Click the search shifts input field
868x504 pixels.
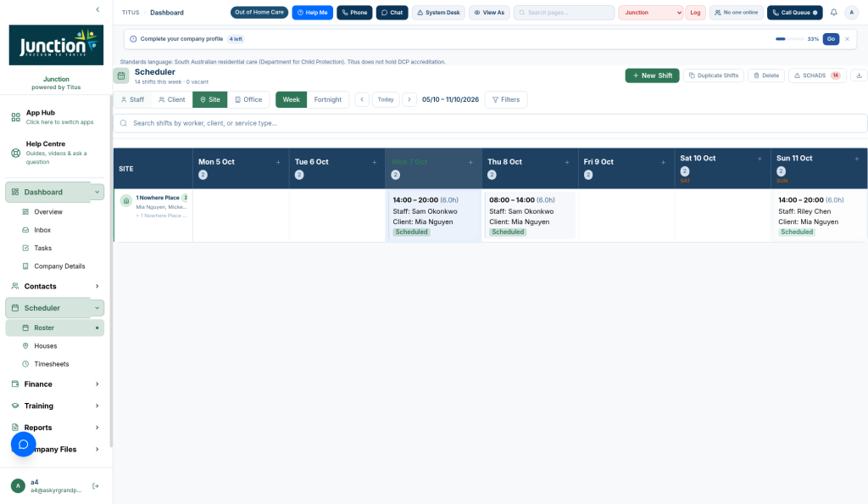[491, 123]
